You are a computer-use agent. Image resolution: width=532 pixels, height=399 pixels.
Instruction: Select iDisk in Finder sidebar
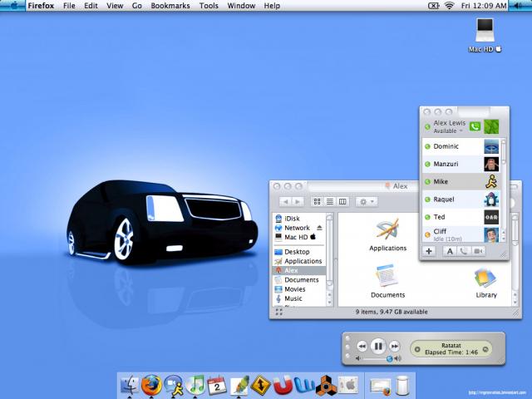tap(298, 219)
